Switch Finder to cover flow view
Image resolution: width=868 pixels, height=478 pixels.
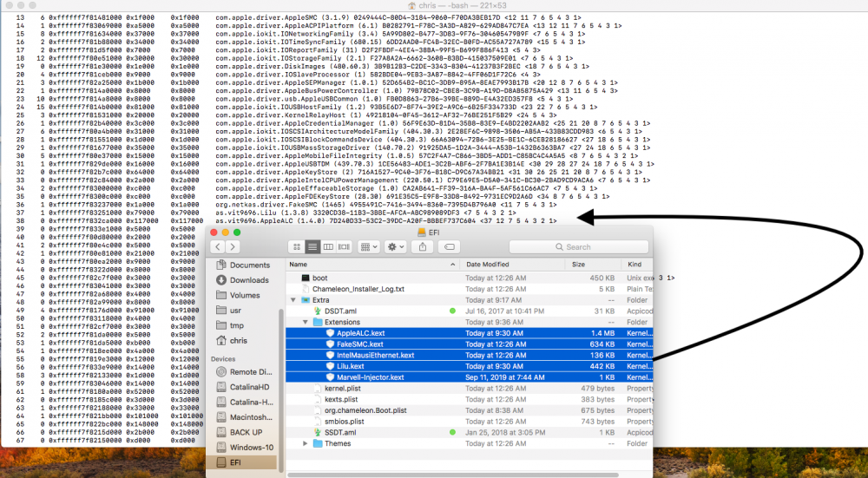click(344, 246)
